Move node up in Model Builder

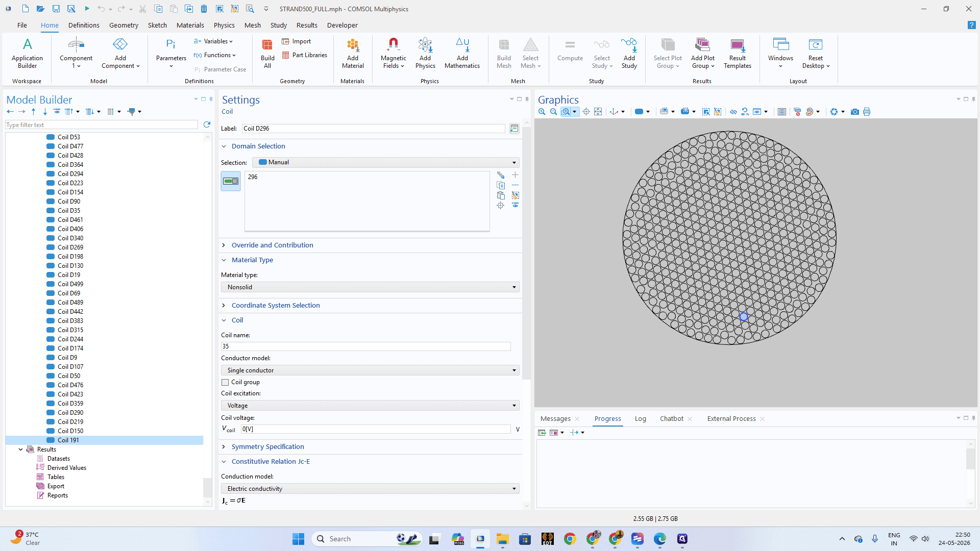(33, 111)
